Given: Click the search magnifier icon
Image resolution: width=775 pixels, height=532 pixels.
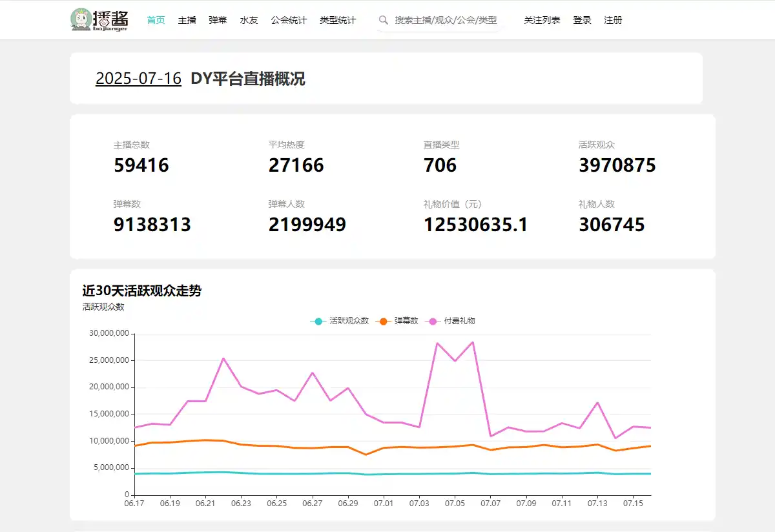Looking at the screenshot, I should click(x=384, y=20).
